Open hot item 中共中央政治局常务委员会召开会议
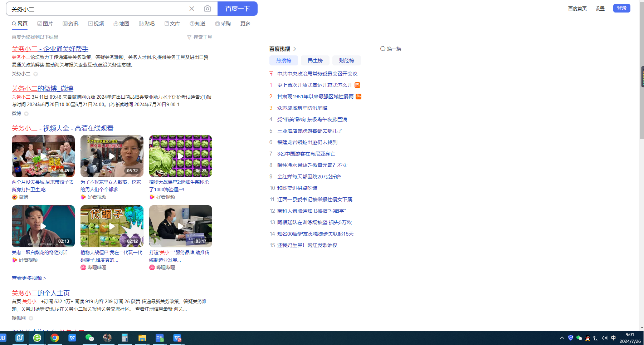This screenshot has width=644, height=345. pos(317,74)
